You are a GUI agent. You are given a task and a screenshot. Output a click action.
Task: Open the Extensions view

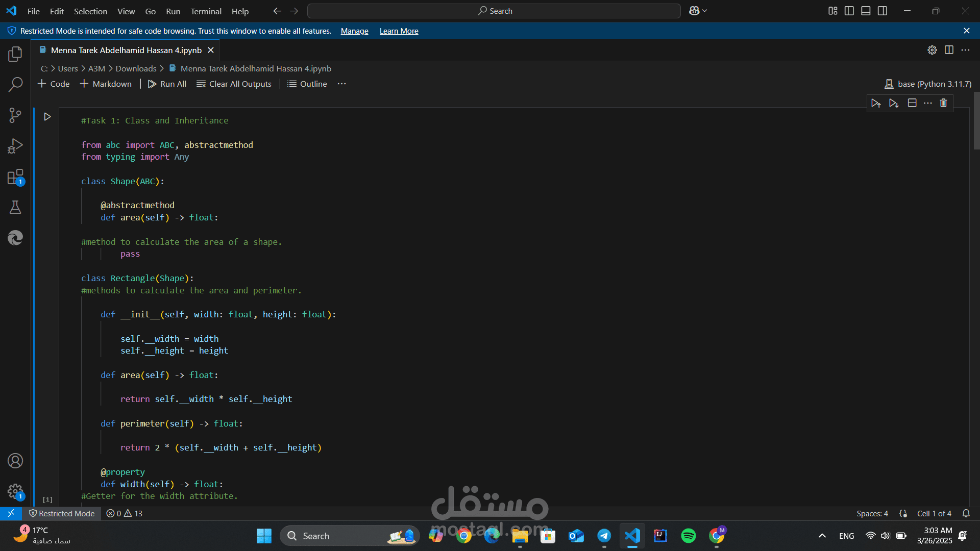pos(15,177)
